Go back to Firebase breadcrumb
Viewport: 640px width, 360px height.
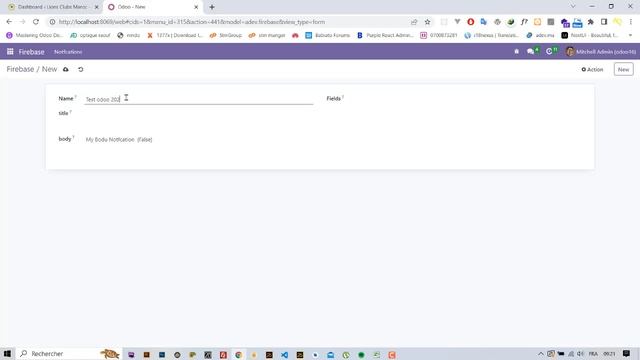pos(20,69)
